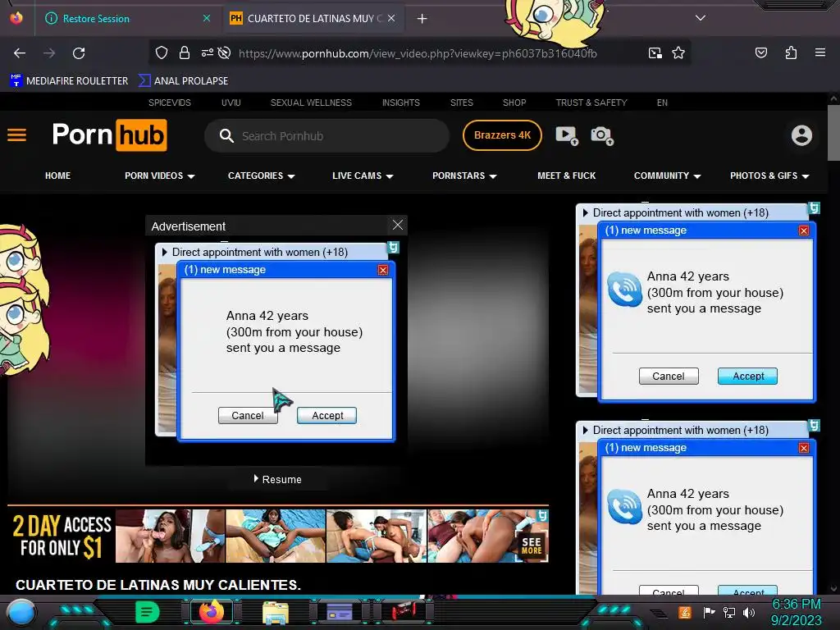Image resolution: width=840 pixels, height=630 pixels.
Task: Show site security info via lock icon
Action: coord(185,52)
